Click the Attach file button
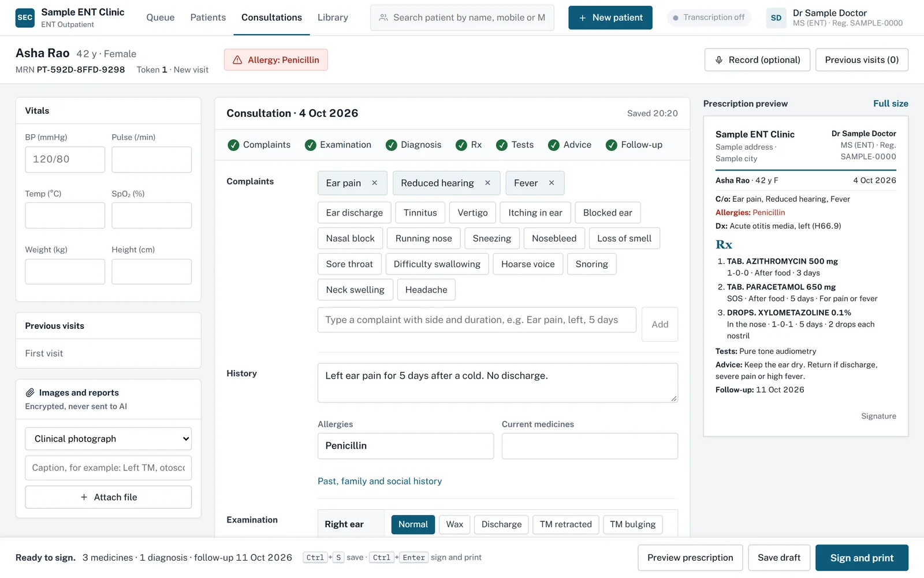The image size is (924, 578). [x=109, y=497]
